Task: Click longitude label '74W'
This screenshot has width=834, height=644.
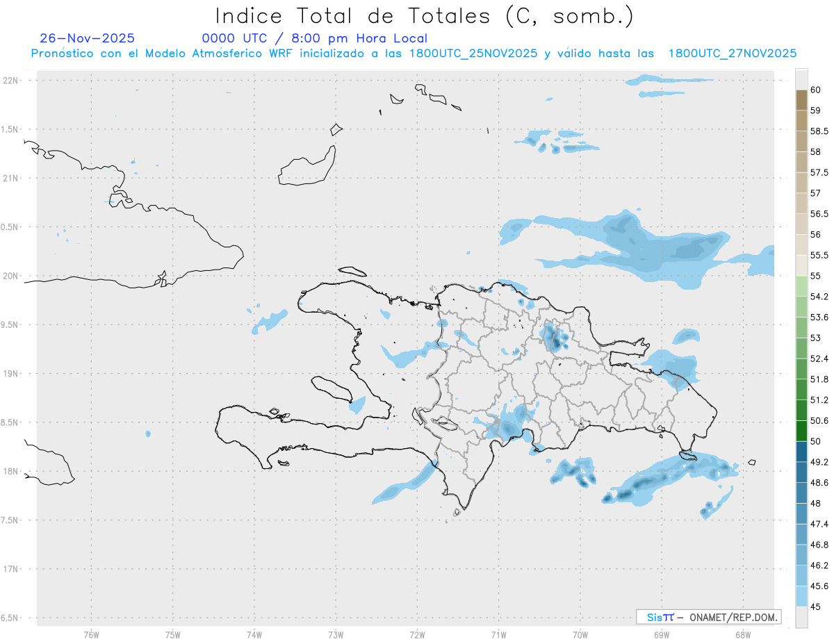Action: pyautogui.click(x=254, y=635)
